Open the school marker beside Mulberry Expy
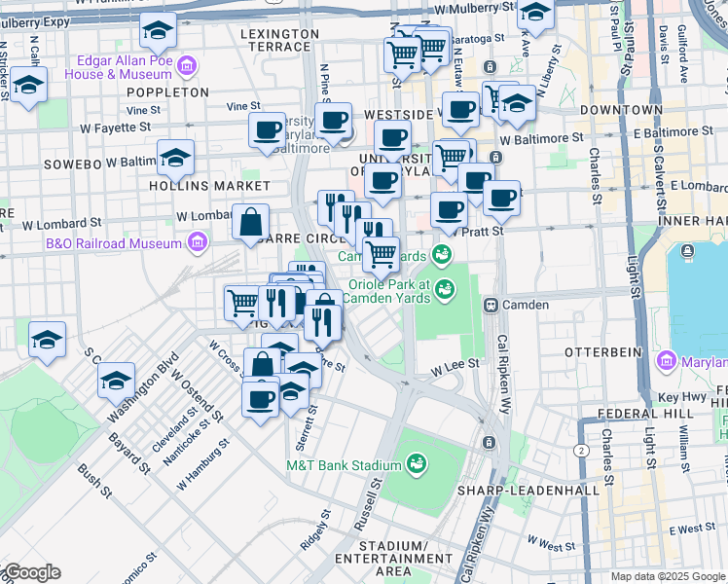Viewport: 728px width, 584px height. coord(158,31)
